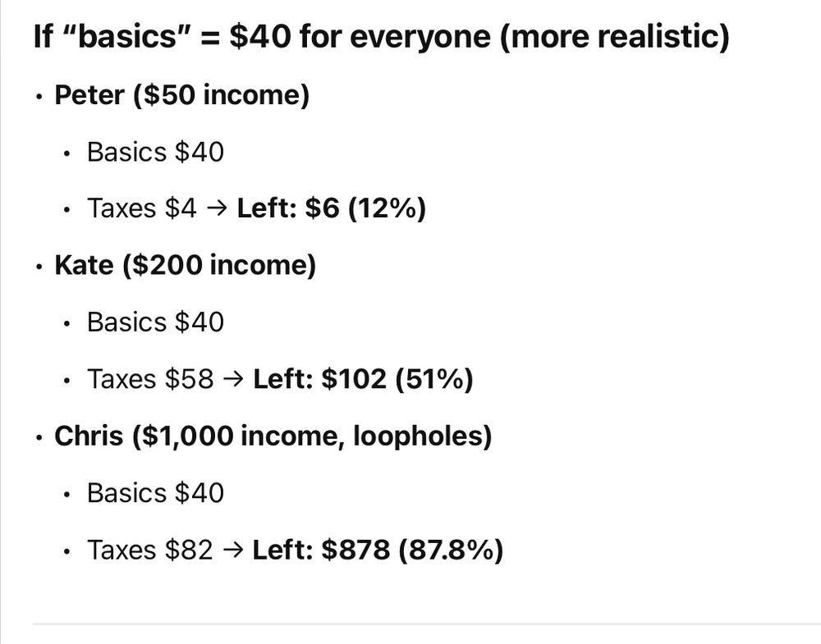Click Peter's Basics $40 bullet
This screenshot has width=821, height=644.
pos(155,153)
